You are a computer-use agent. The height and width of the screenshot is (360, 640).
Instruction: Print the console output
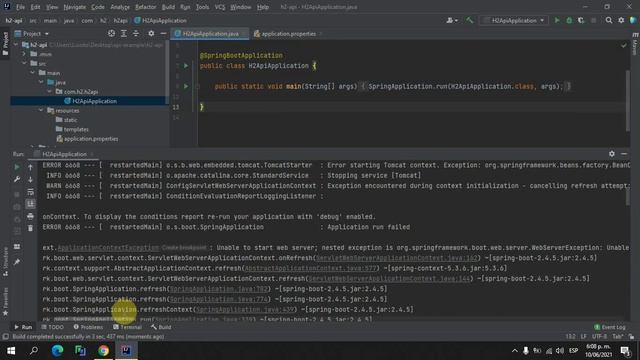[x=30, y=216]
